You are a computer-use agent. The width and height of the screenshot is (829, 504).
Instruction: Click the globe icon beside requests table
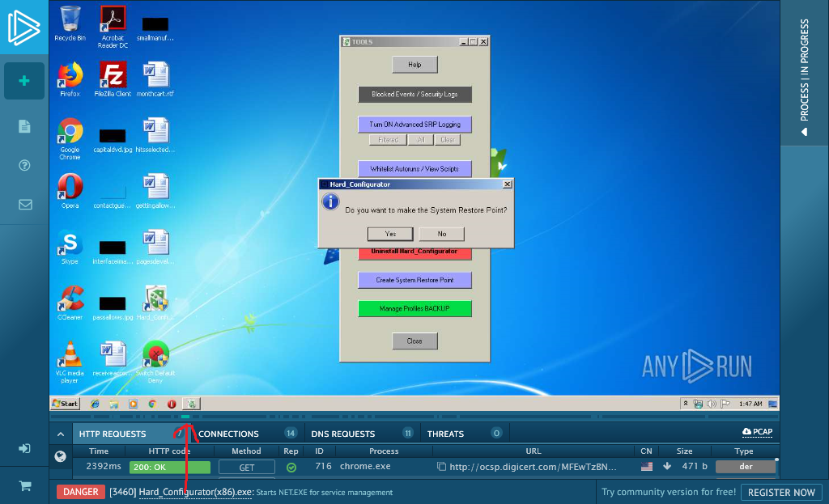(x=60, y=456)
